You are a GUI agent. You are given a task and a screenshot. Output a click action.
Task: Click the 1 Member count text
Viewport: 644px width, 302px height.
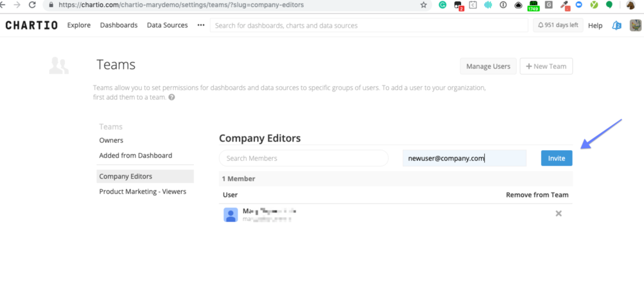click(239, 179)
